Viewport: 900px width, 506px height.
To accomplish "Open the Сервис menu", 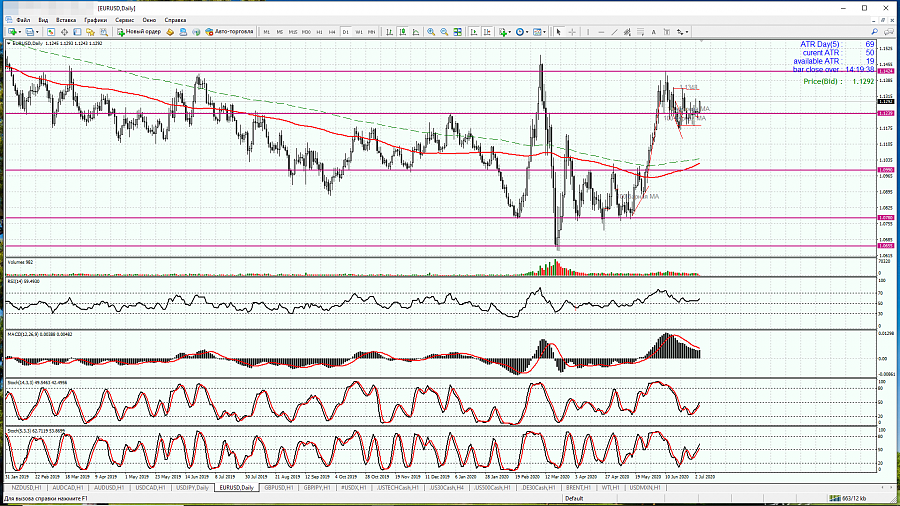I will pyautogui.click(x=125, y=20).
